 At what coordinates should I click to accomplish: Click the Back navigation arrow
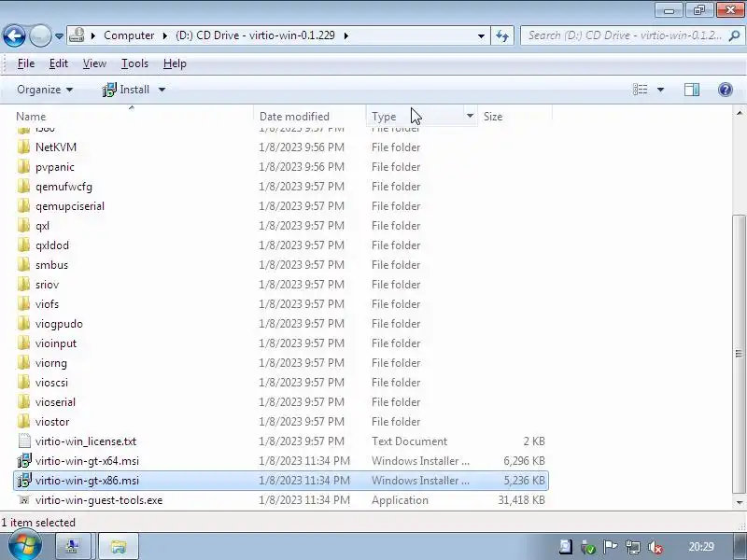click(14, 35)
